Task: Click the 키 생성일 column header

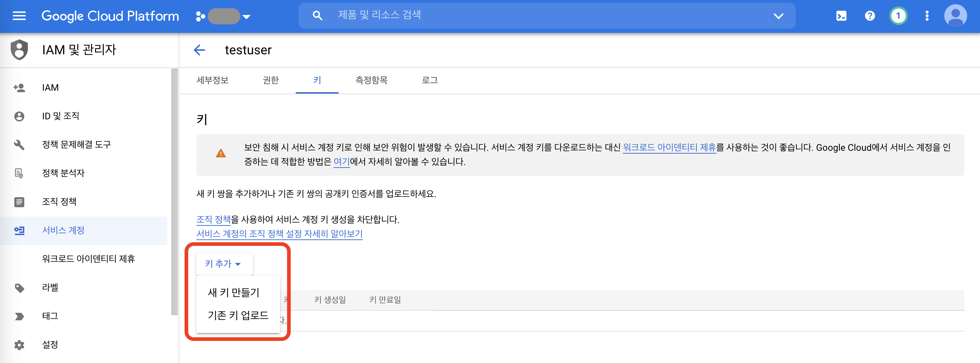Action: click(x=330, y=300)
